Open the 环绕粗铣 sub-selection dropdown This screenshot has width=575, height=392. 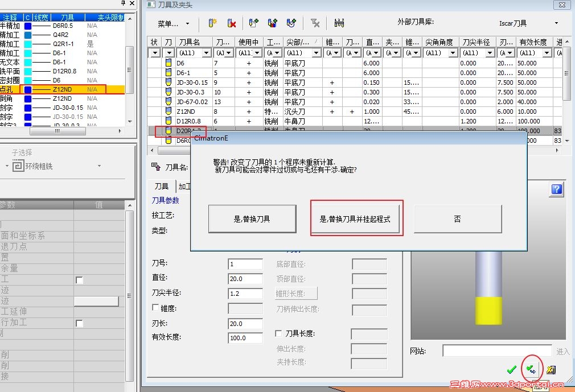99,166
